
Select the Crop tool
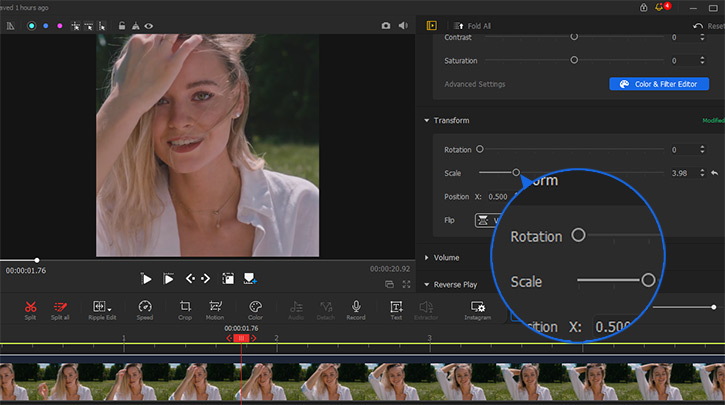click(185, 307)
